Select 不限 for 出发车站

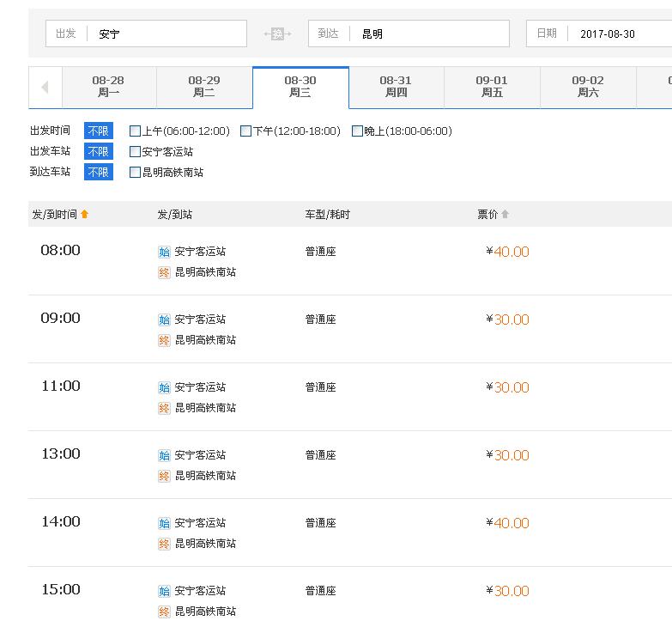pos(99,151)
